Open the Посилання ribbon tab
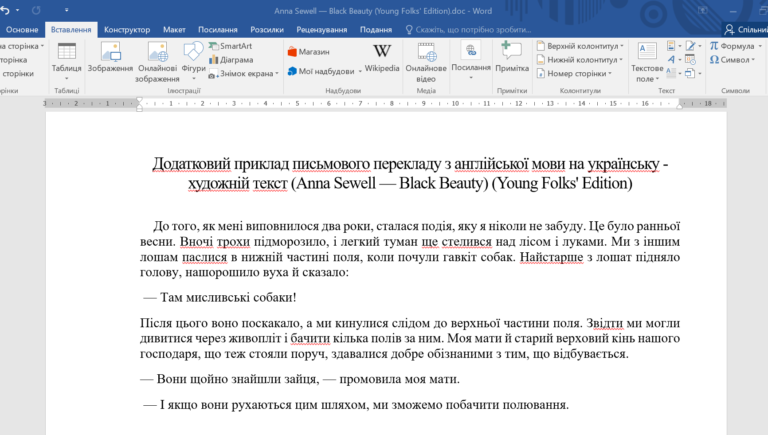 point(217,30)
